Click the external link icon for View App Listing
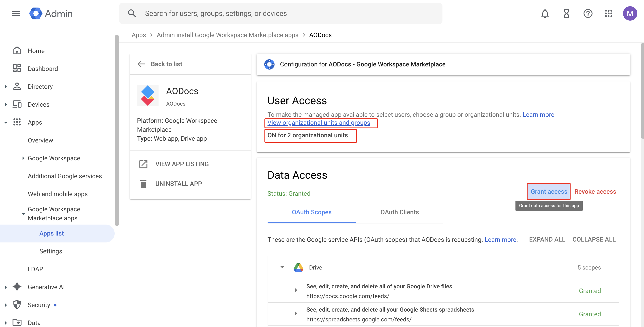644x327 pixels. pyautogui.click(x=143, y=164)
